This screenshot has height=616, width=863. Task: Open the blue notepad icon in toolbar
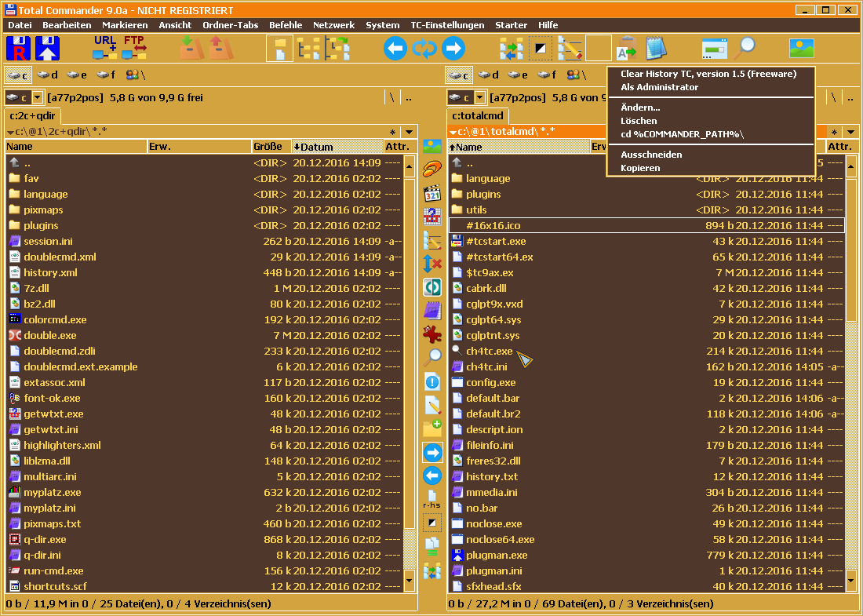[x=656, y=49]
